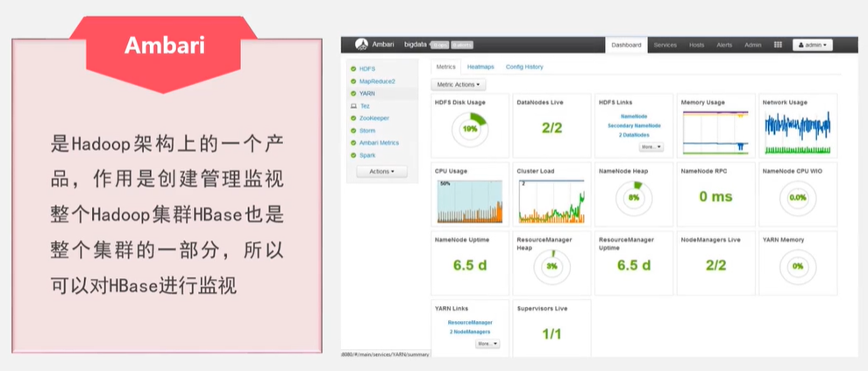This screenshot has width=868, height=371.
Task: Click HDFS green status check icon
Action: click(353, 68)
